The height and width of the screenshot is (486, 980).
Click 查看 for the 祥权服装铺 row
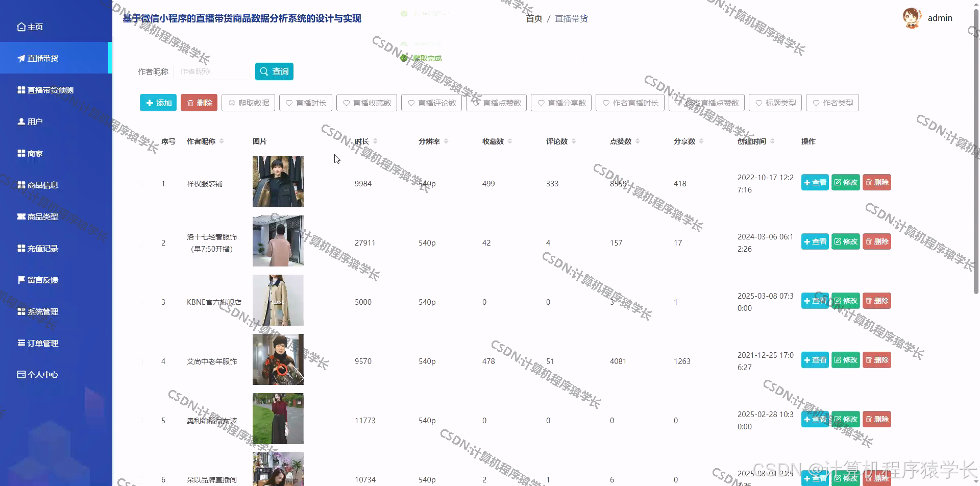pos(815,182)
